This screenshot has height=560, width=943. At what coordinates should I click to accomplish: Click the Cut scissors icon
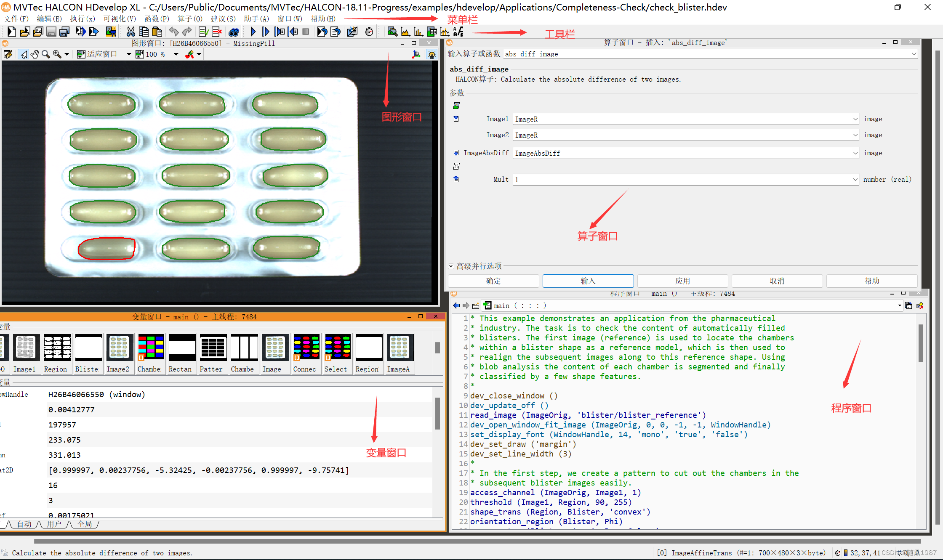click(x=131, y=32)
